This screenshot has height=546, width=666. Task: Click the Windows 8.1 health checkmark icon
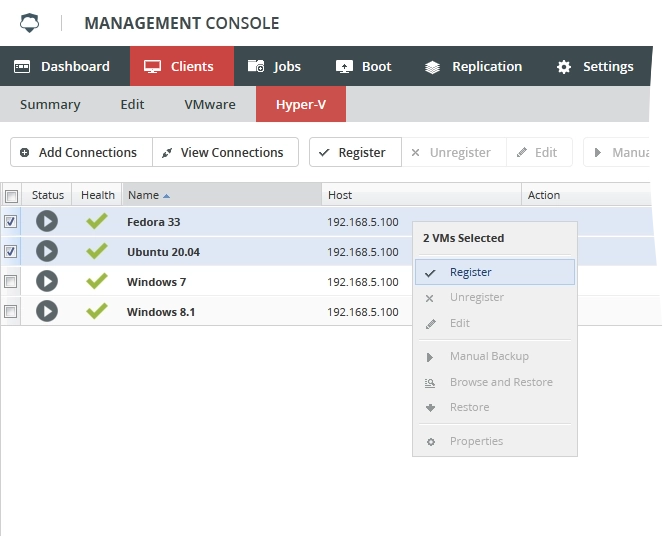97,311
